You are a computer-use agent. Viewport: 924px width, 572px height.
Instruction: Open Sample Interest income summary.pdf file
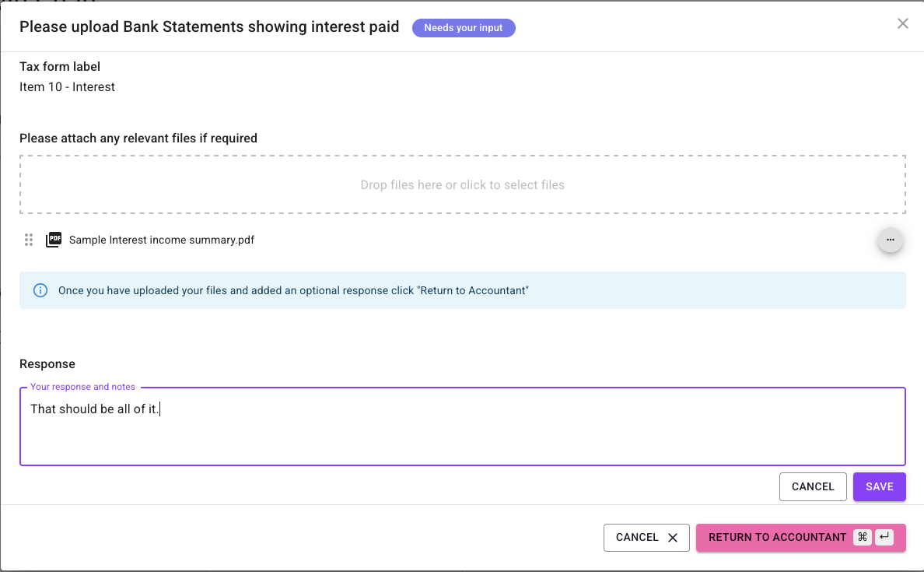[162, 240]
